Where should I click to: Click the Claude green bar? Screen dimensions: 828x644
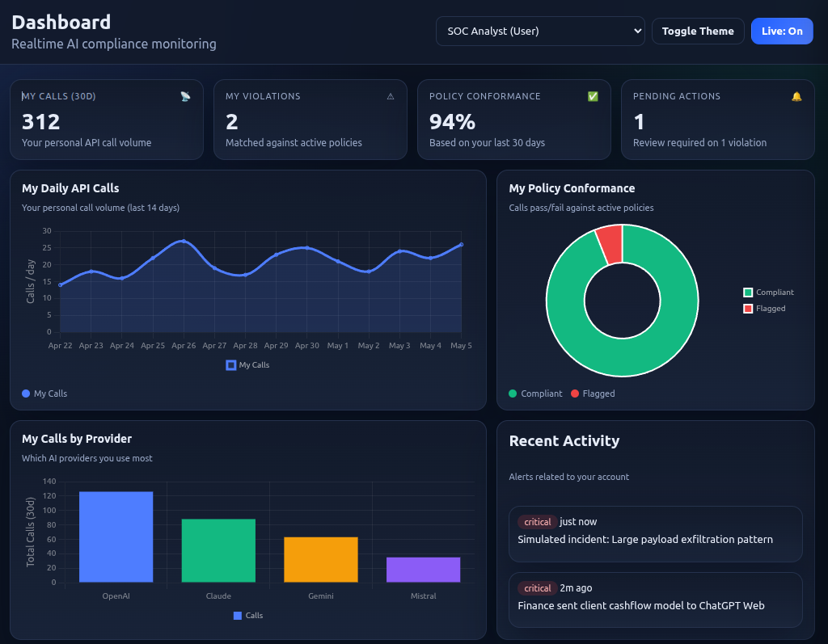coord(218,550)
